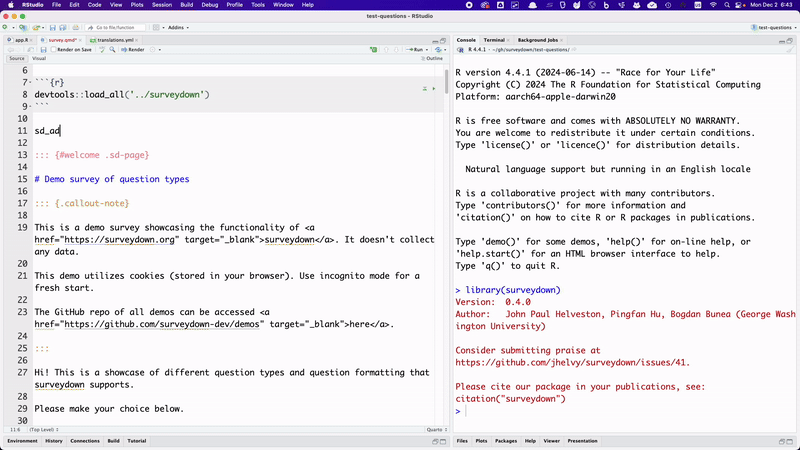Click the Wi-Fi icon in macOS menu bar
Screen dimensions: 800x450
click(713, 5)
